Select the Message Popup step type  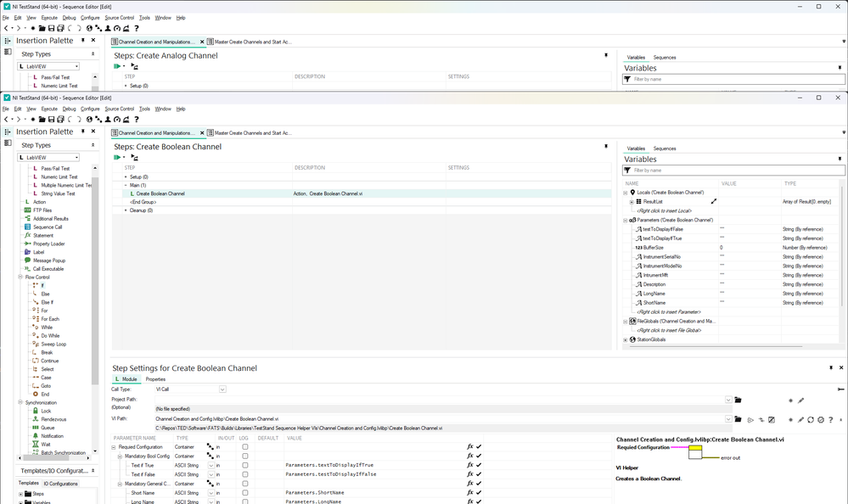[x=48, y=260]
